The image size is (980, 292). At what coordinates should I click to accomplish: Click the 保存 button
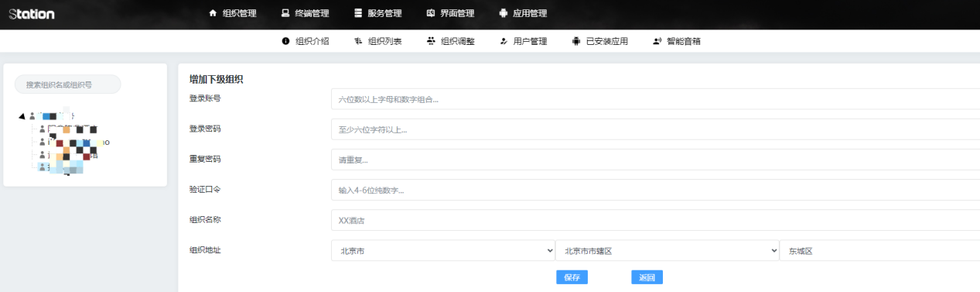pos(572,277)
